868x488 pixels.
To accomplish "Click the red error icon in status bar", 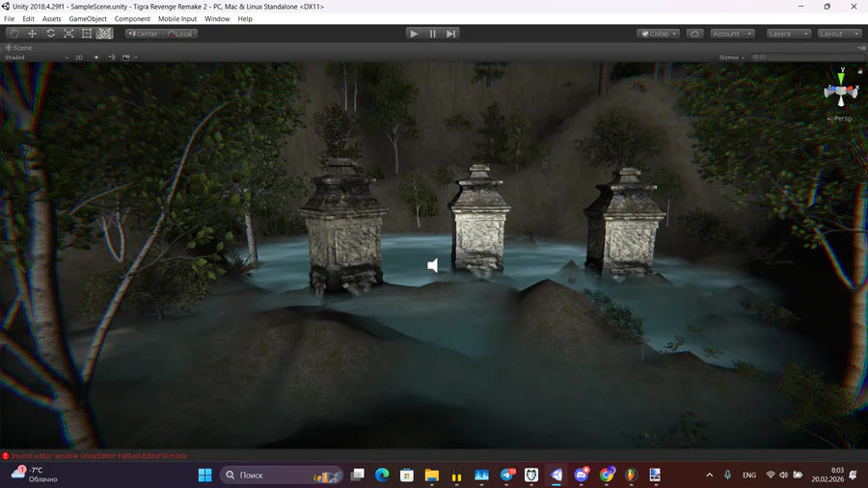I will [6, 456].
